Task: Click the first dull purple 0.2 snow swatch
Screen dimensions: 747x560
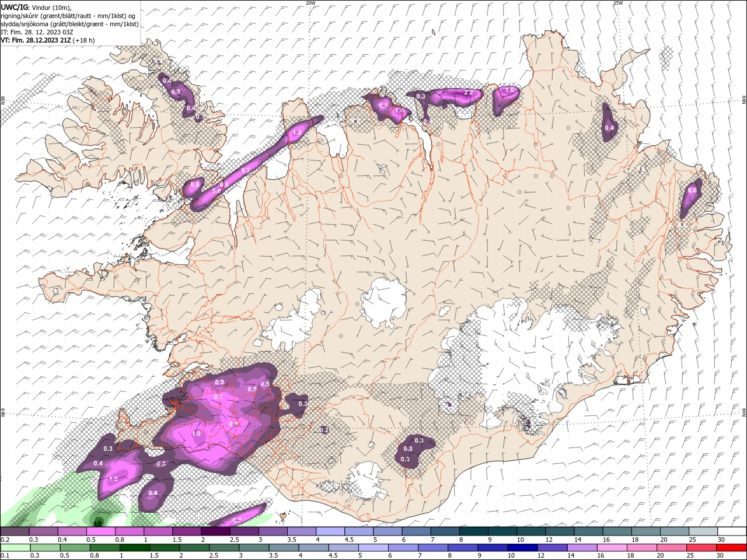Action: click(15, 531)
